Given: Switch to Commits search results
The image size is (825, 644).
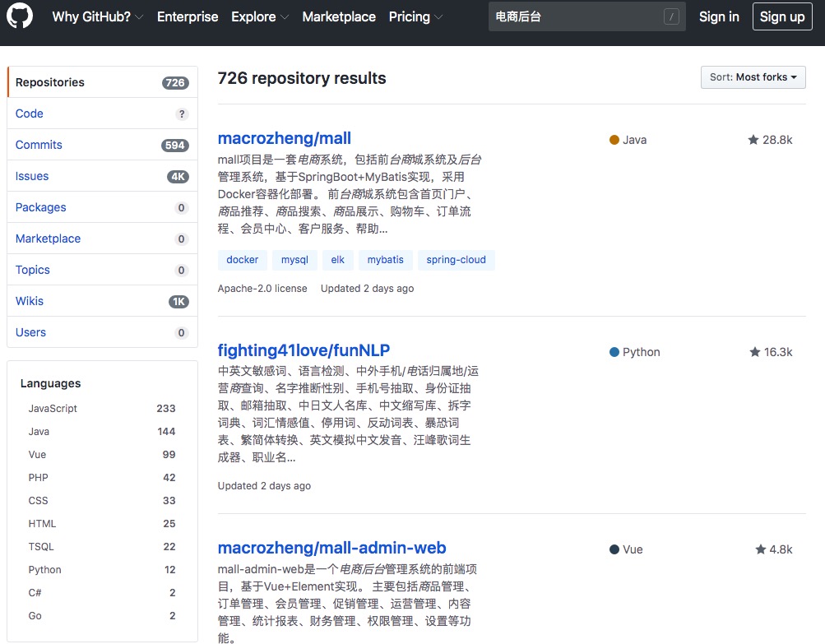Looking at the screenshot, I should (x=103, y=145).
